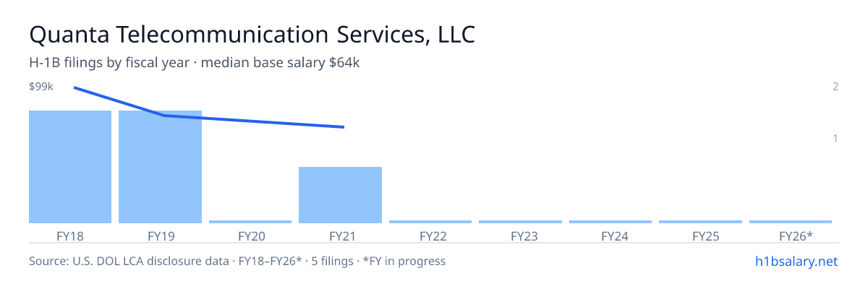The image size is (868, 289).
Task: Click the small FY26* bar
Action: pos(791,222)
